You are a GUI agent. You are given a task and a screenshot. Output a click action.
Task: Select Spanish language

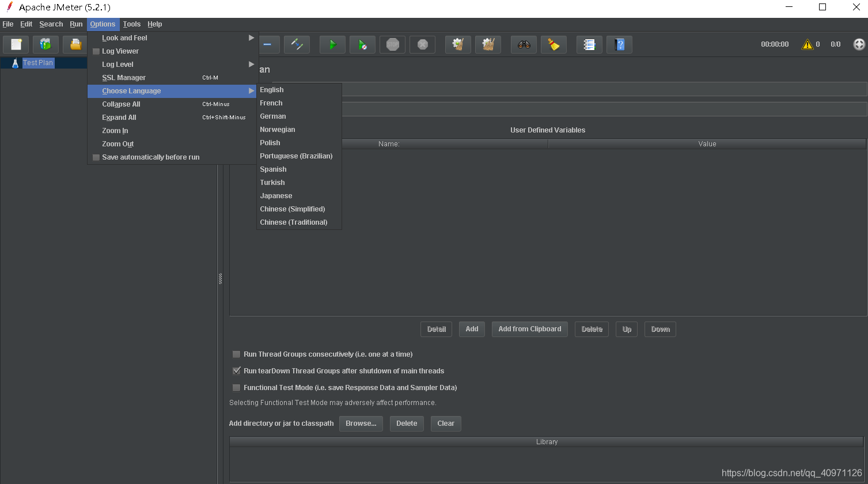299,169
